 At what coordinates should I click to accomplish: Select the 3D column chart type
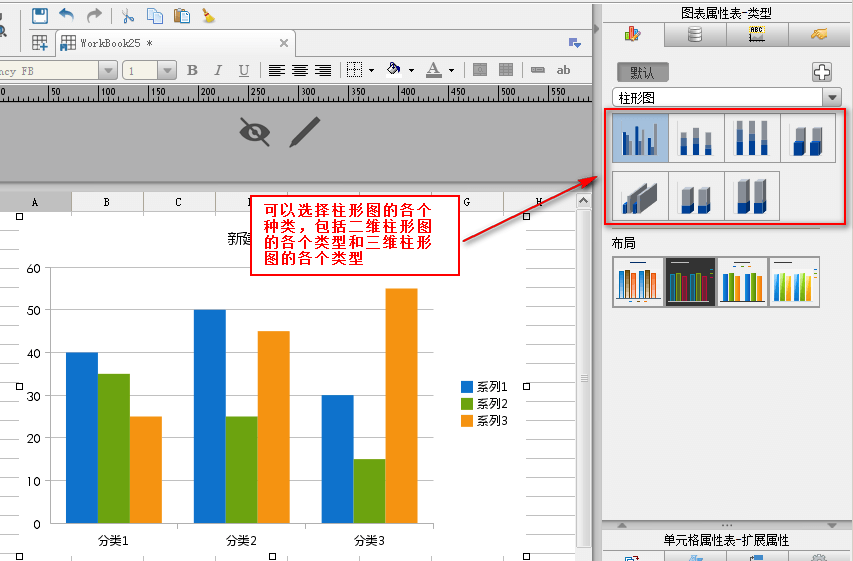pyautogui.click(x=808, y=138)
